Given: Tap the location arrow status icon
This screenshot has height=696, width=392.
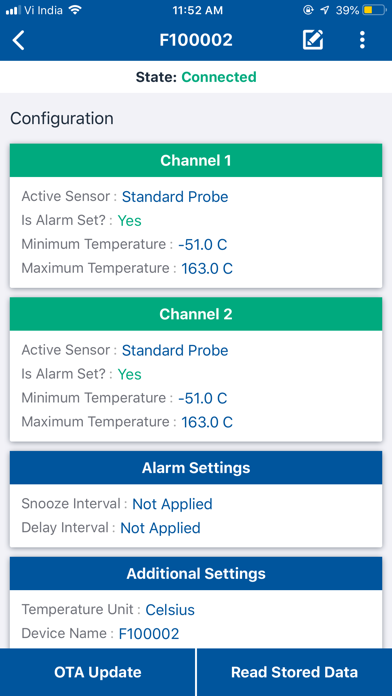Looking at the screenshot, I should point(325,10).
